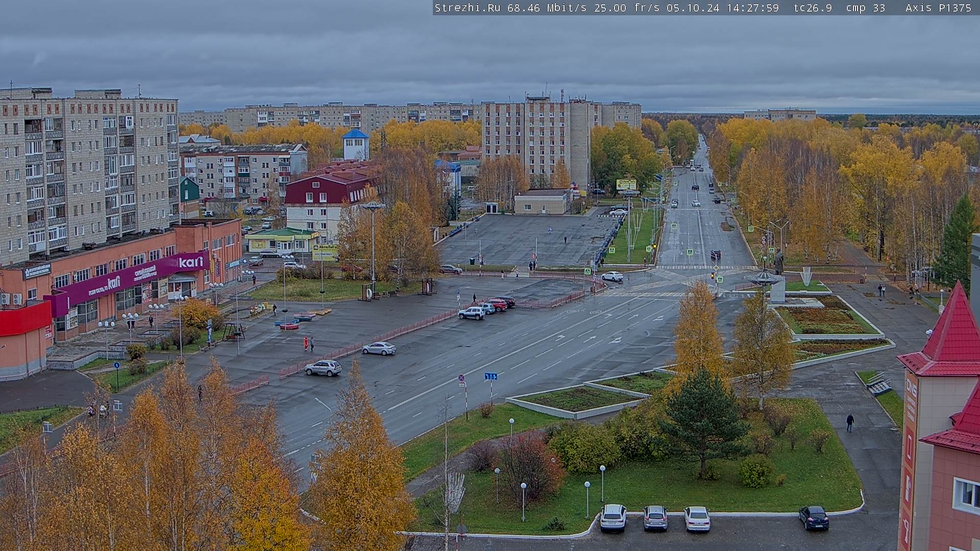Select the tc26.9 overlay value
980x551 pixels.
(813, 8)
